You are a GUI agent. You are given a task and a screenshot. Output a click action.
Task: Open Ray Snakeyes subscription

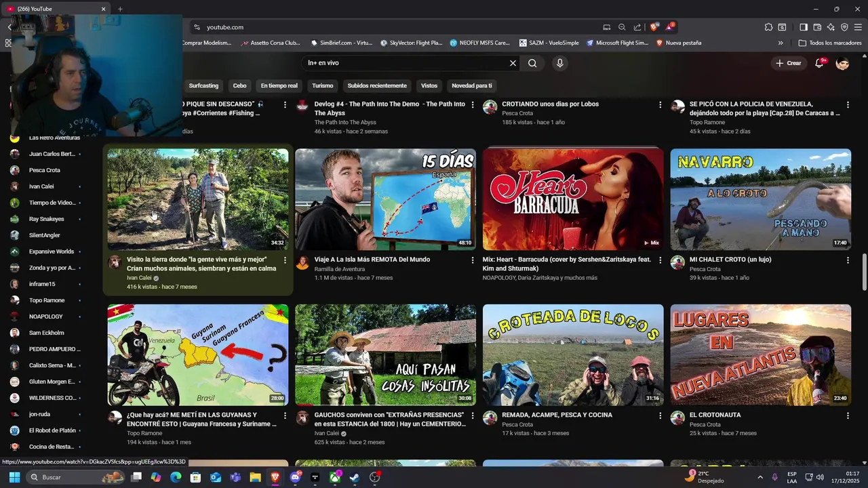coord(45,219)
